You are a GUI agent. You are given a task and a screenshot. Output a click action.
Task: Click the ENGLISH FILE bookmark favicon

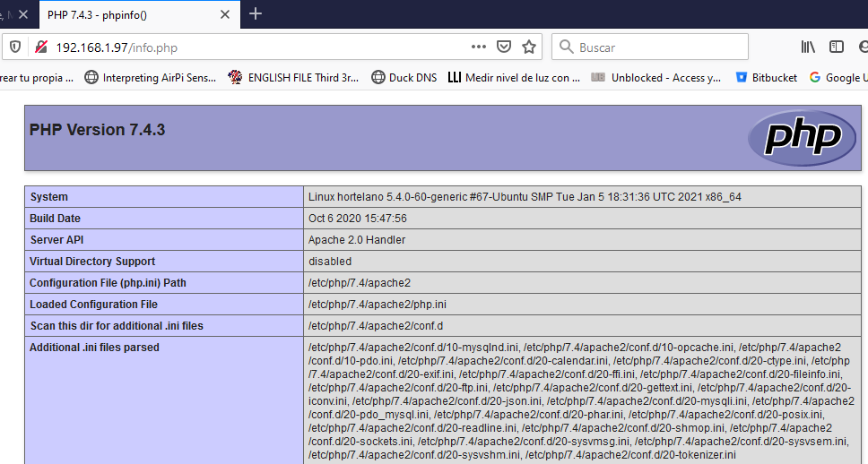point(235,77)
